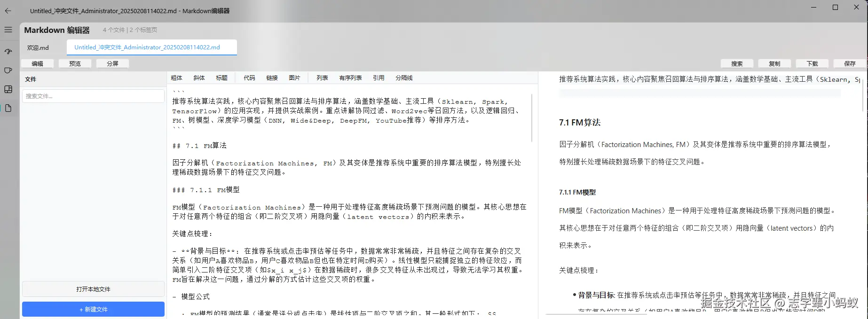Click 打开本地文件 button

93,289
